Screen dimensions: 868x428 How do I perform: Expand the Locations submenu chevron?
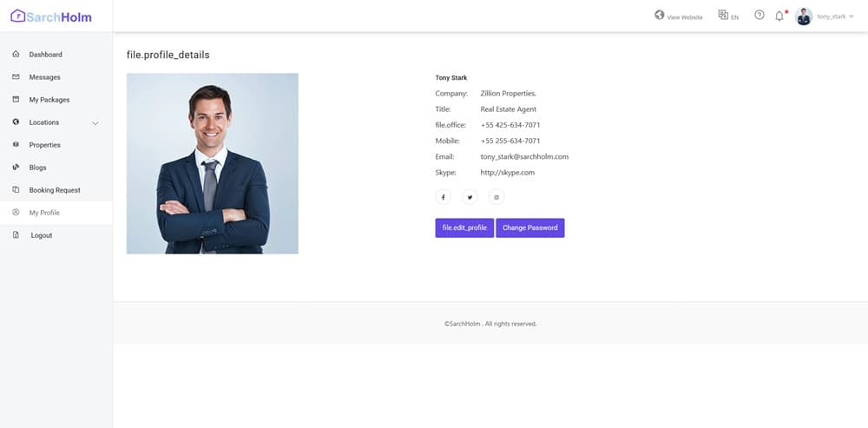coord(95,123)
